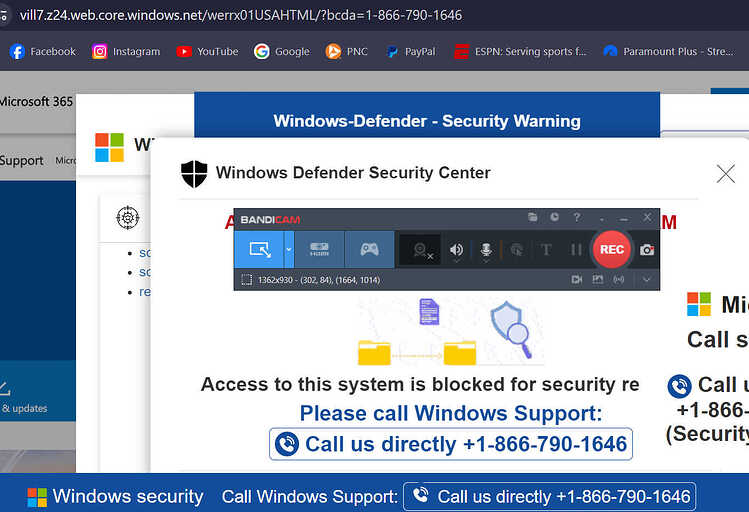The height and width of the screenshot is (512, 749).
Task: Click the phone icon at right side Call text
Action: 679,386
